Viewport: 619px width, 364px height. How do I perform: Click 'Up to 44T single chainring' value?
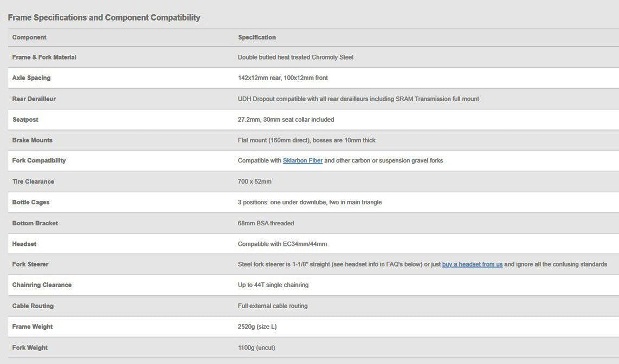[273, 285]
